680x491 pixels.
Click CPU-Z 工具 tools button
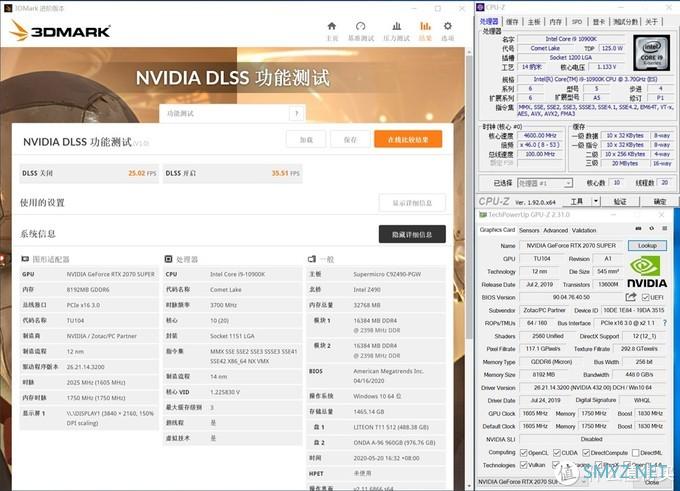[x=577, y=201]
